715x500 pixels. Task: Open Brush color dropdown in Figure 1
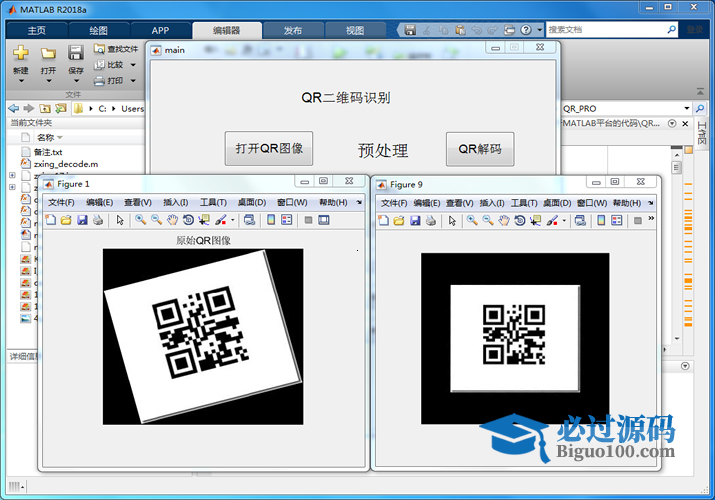[x=233, y=220]
